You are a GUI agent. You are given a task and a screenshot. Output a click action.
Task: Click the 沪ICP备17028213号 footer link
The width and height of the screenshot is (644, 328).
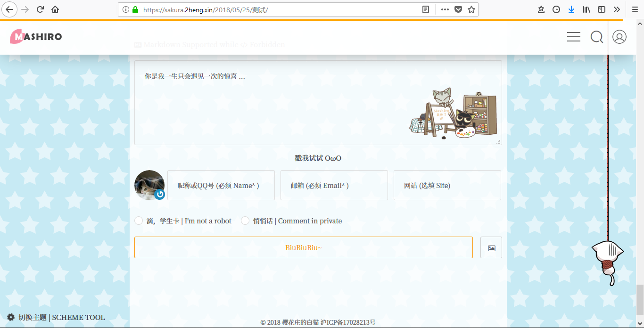pyautogui.click(x=348, y=322)
